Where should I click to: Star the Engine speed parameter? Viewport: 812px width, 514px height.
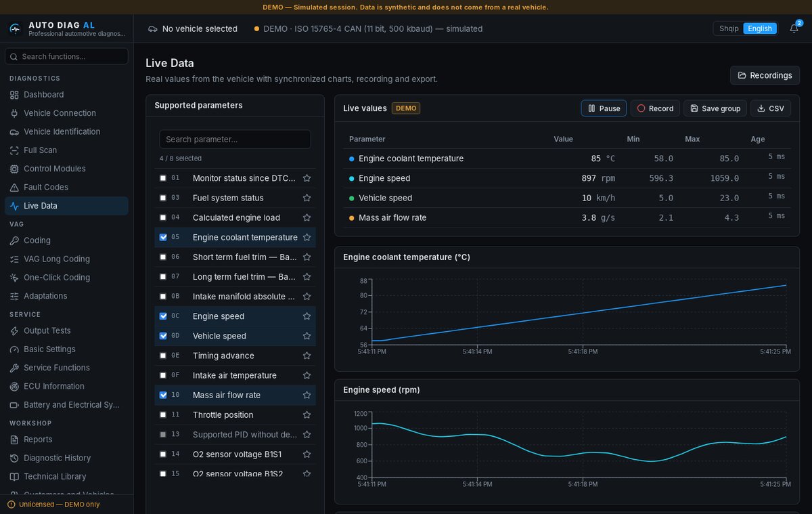307,316
